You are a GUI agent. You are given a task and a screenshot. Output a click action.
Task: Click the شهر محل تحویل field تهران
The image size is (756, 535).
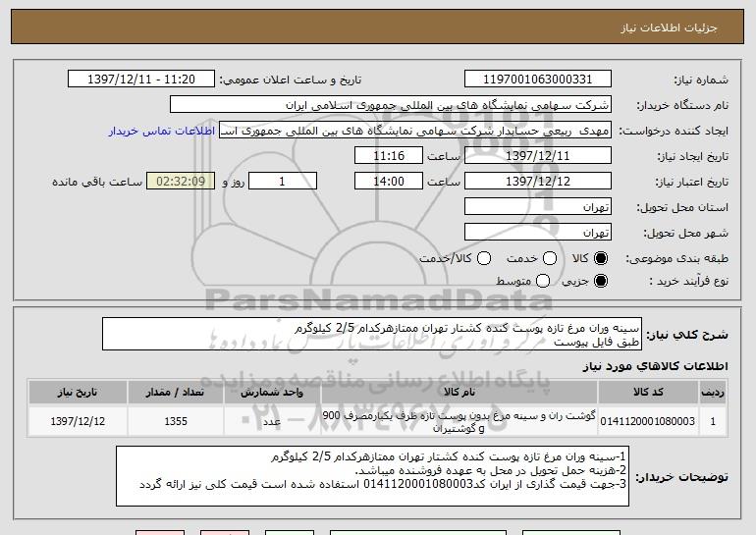tap(538, 233)
